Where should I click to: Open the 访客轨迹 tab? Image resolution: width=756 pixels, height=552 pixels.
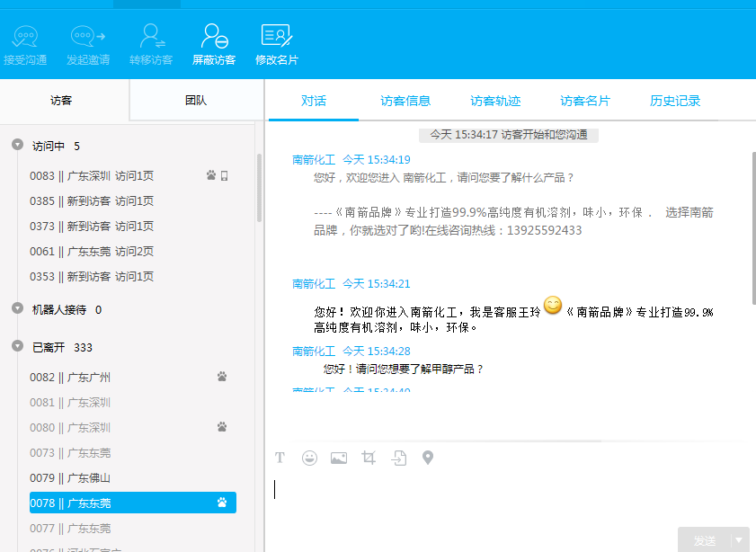point(495,101)
